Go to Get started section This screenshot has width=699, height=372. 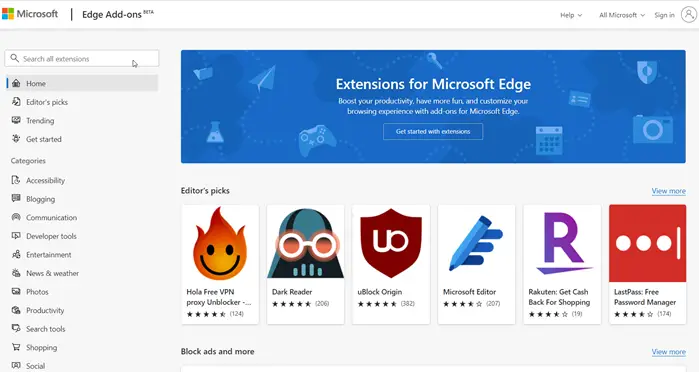44,139
